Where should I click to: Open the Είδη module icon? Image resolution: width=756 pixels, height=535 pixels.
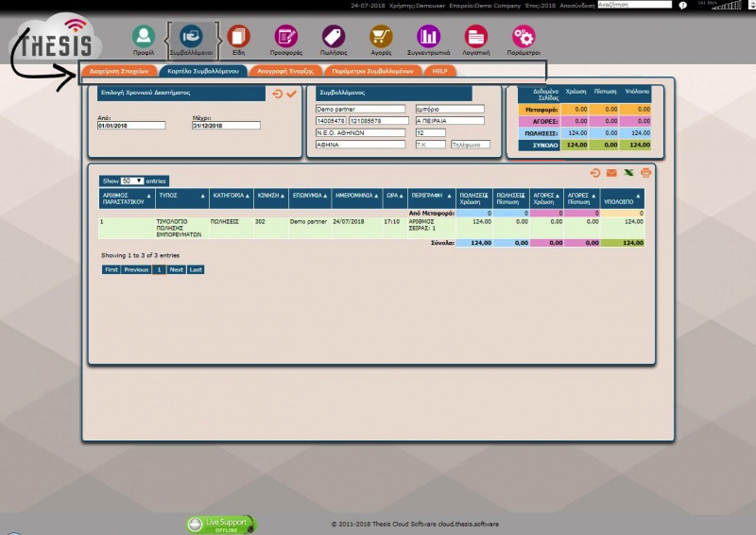(x=239, y=37)
